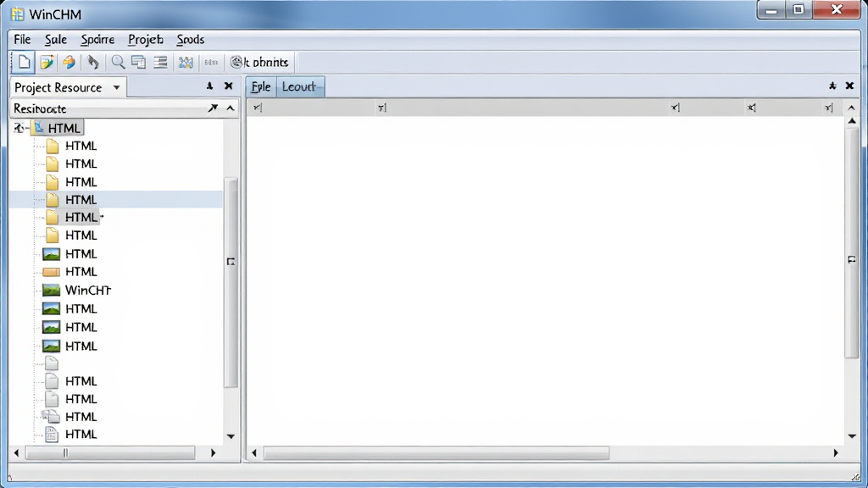Close the Project Resource panel

[229, 86]
